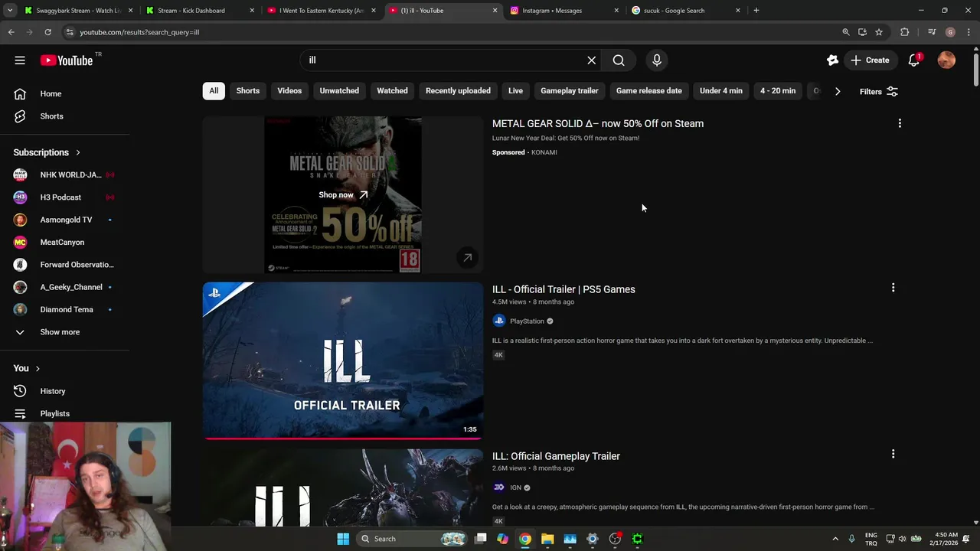Open the PlayStation channel avatar
The width and height of the screenshot is (980, 551).
point(499,321)
